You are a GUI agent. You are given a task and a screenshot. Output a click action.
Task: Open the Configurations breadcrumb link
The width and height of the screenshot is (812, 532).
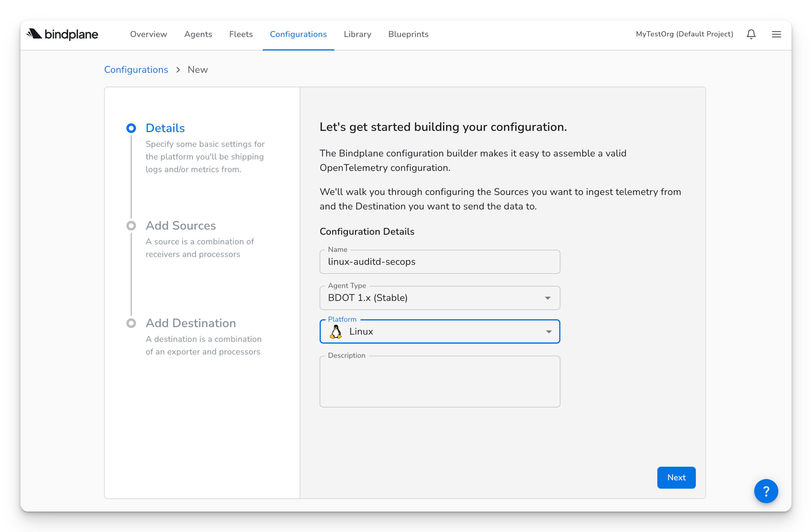click(x=136, y=70)
